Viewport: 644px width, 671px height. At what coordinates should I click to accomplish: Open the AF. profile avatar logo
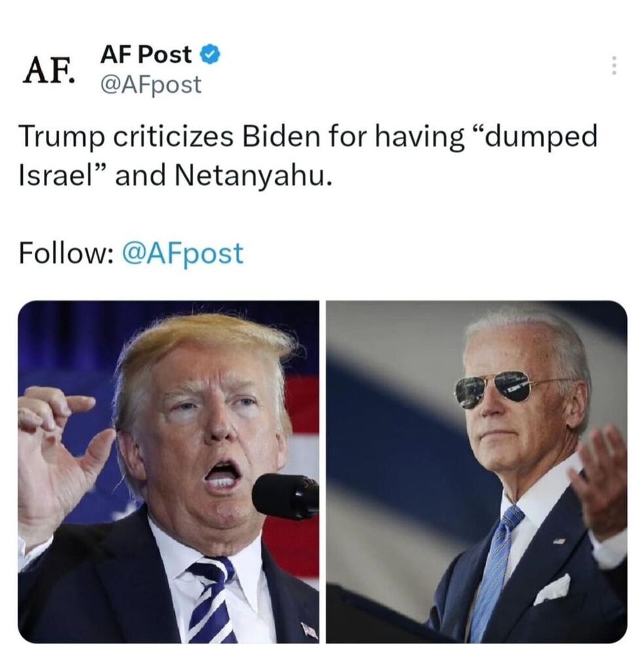[50, 71]
